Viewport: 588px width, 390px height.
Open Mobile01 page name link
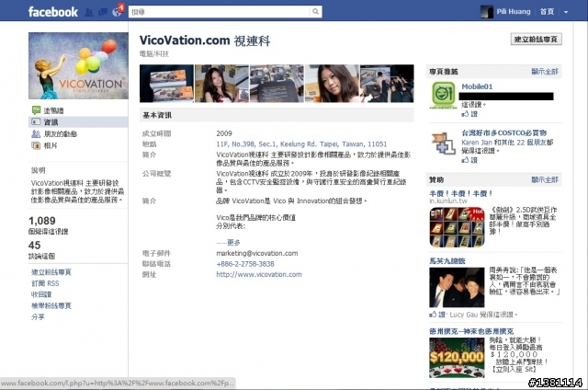(x=477, y=86)
